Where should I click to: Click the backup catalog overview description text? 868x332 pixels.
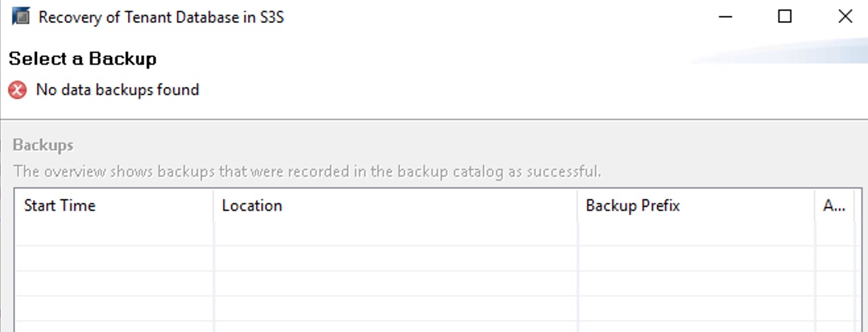coord(307,172)
